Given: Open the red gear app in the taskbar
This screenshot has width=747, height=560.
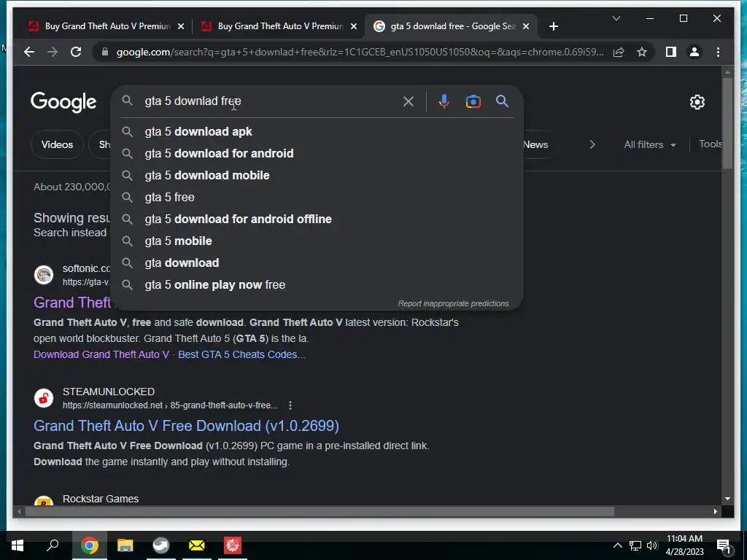Looking at the screenshot, I should pyautogui.click(x=233, y=545).
